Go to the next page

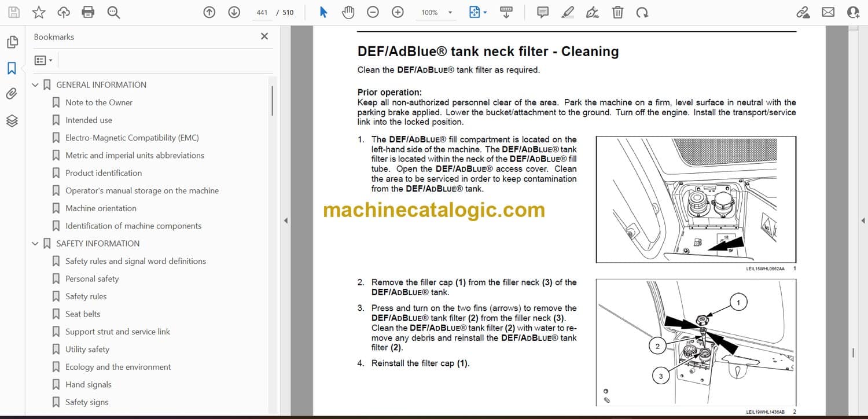[x=234, y=12]
